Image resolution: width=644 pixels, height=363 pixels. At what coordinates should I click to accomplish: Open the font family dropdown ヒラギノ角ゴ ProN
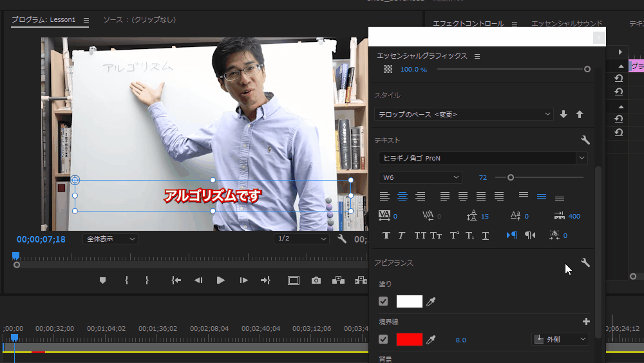point(483,158)
